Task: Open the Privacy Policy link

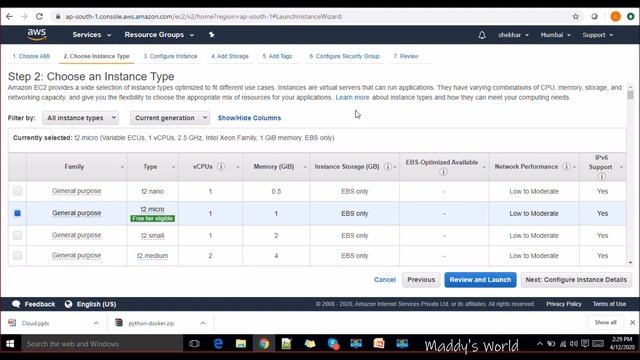Action: pos(564,304)
